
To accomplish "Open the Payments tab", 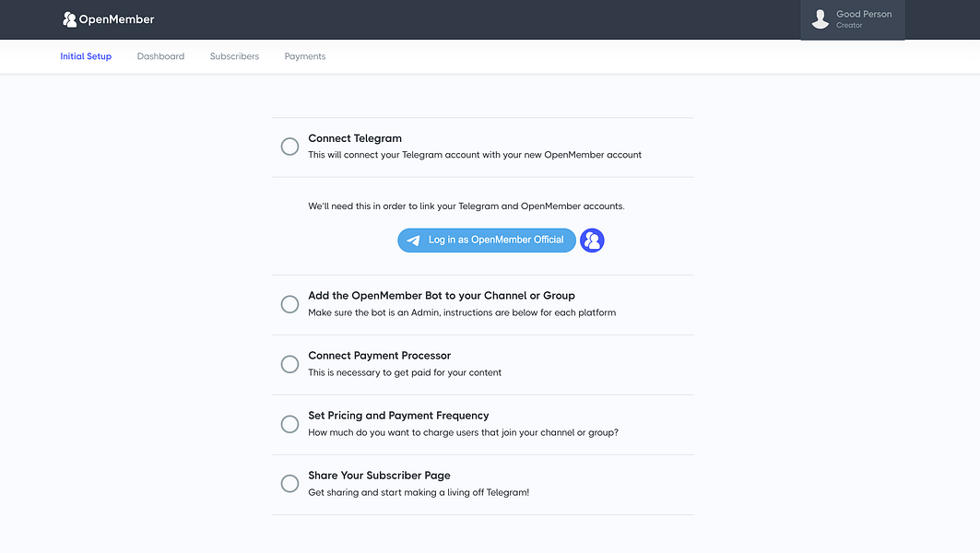I will point(305,56).
